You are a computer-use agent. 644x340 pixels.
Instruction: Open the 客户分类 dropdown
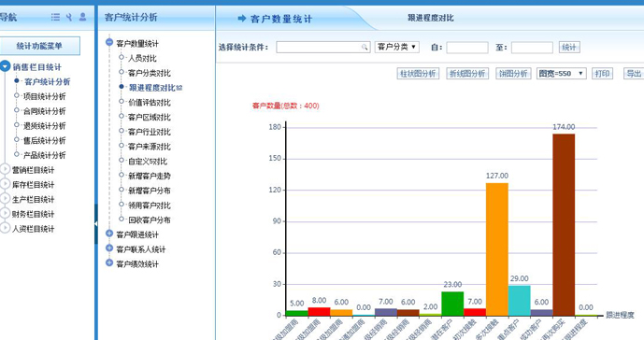coord(396,47)
